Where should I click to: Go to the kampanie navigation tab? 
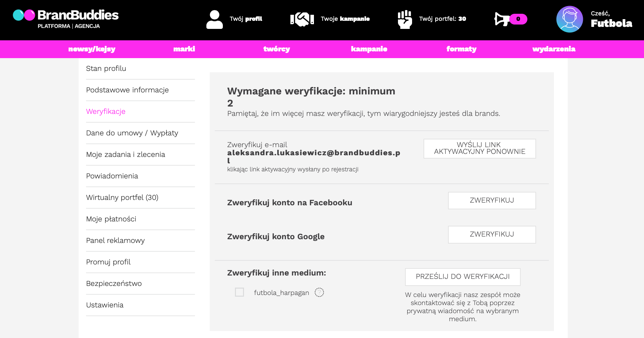coord(369,49)
